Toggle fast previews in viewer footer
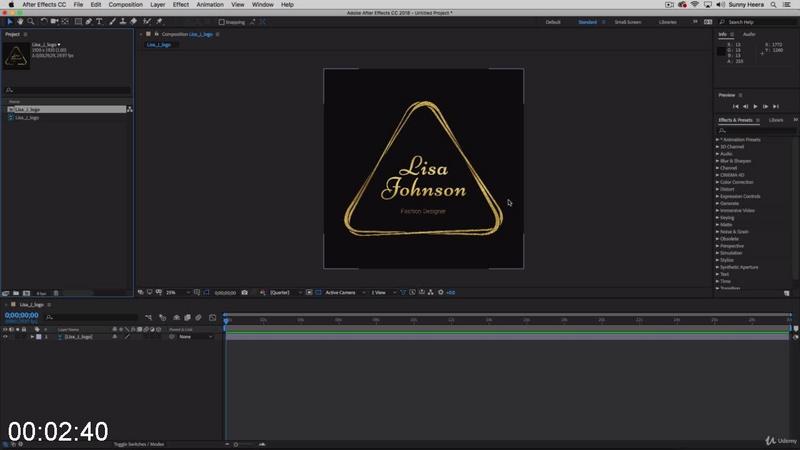 [412, 292]
